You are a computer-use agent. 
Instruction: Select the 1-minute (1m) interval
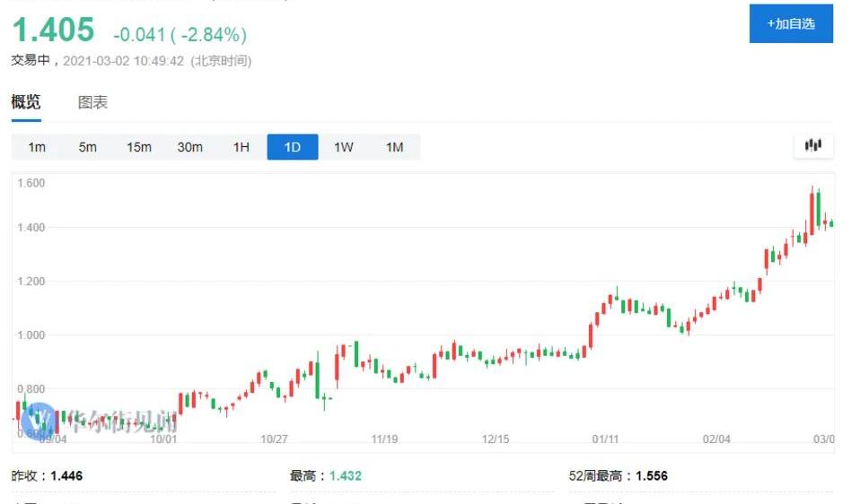pos(37,147)
